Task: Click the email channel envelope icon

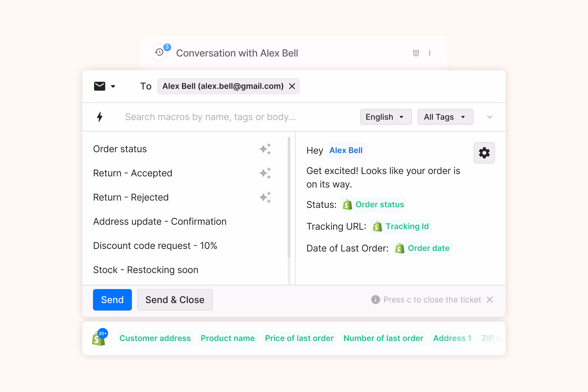Action: click(100, 86)
